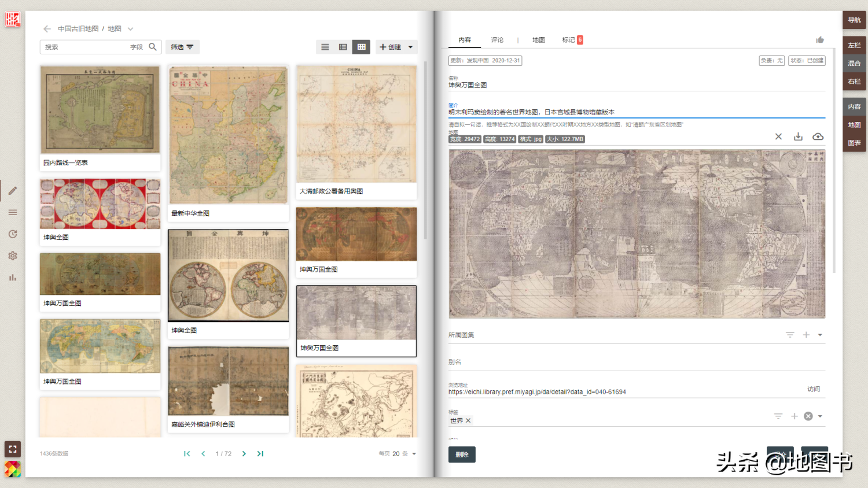
Task: Click the 创建 create button
Action: 391,47
